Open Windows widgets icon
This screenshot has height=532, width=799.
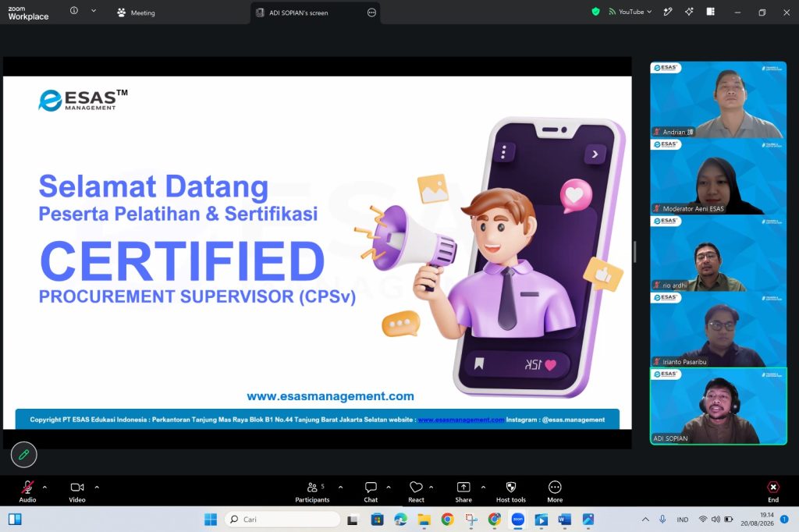click(x=16, y=520)
